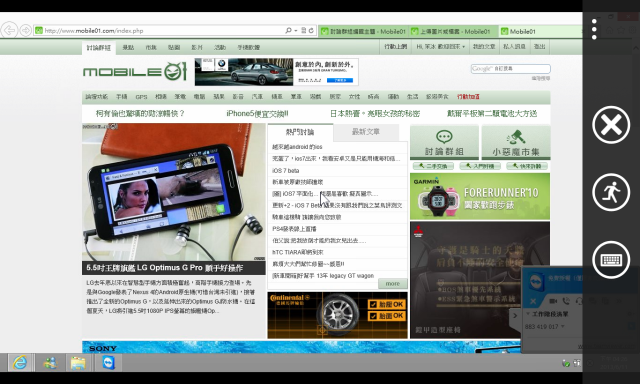Image resolution: width=640 pixels, height=384 pixels.
Task: Switch to browser tab 討論群組編輯主題 - Mobile01
Action: click(x=363, y=31)
